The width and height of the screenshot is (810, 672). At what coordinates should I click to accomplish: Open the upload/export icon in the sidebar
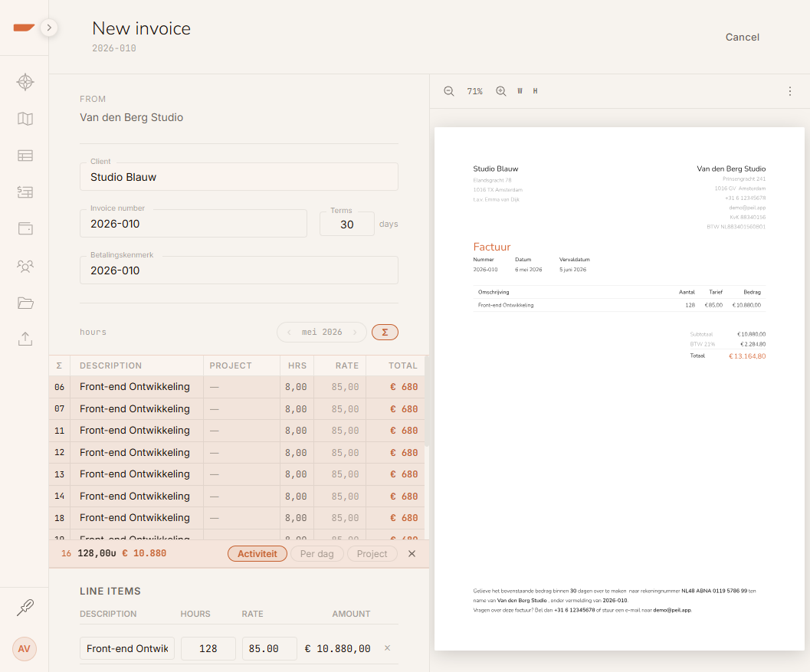(25, 339)
